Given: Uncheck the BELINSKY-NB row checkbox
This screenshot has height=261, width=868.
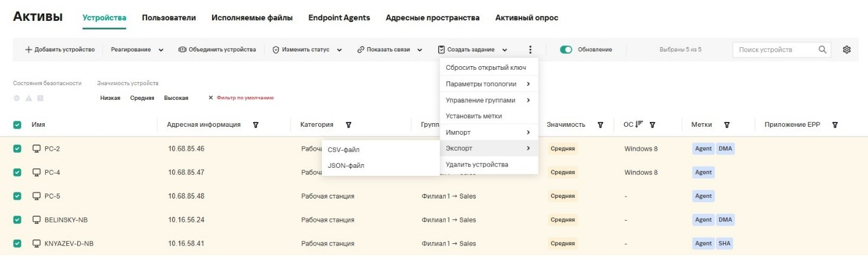Looking at the screenshot, I should (x=17, y=220).
